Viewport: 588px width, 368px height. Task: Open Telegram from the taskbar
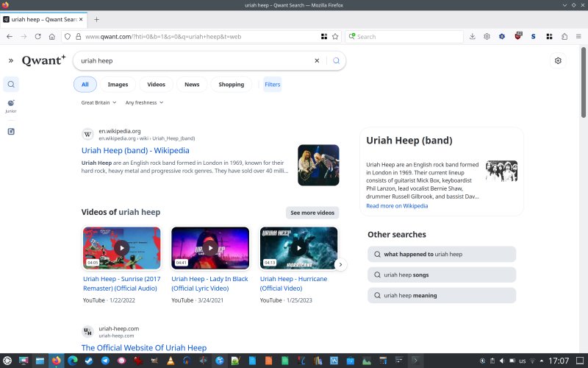105,361
